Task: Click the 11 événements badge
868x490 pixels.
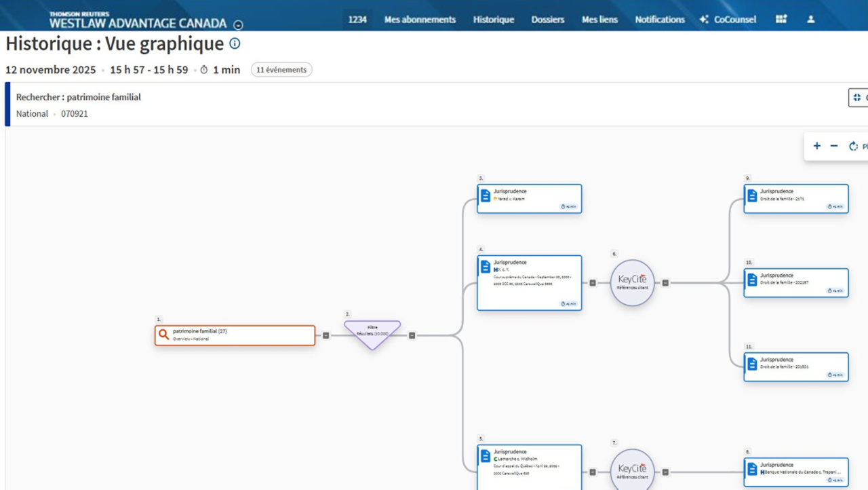Action: tap(281, 69)
